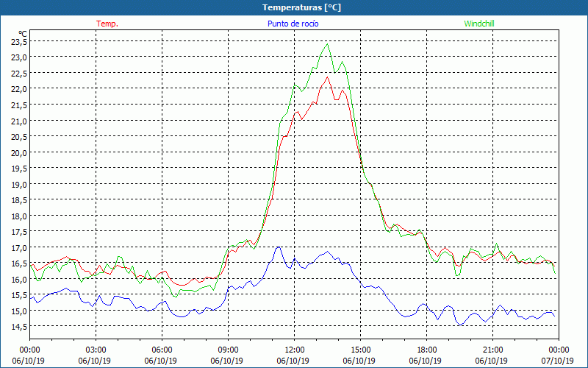Click the "06/10/19" date under 18:00

(426, 361)
